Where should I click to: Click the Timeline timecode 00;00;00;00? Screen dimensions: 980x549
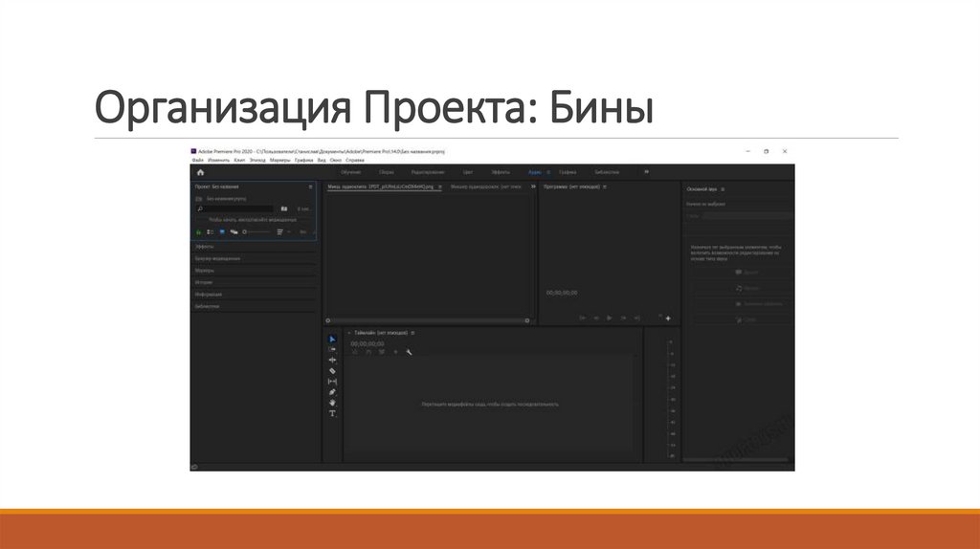(367, 344)
